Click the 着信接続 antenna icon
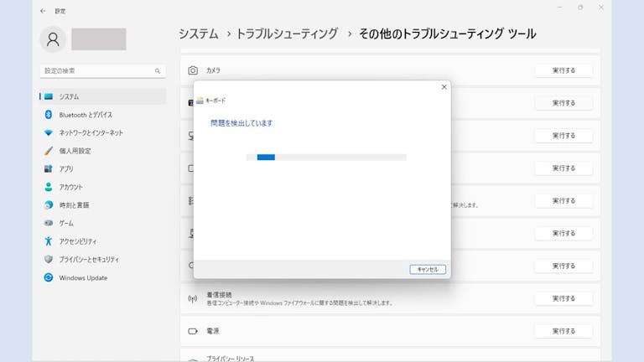This screenshot has width=644, height=362. coord(193,299)
